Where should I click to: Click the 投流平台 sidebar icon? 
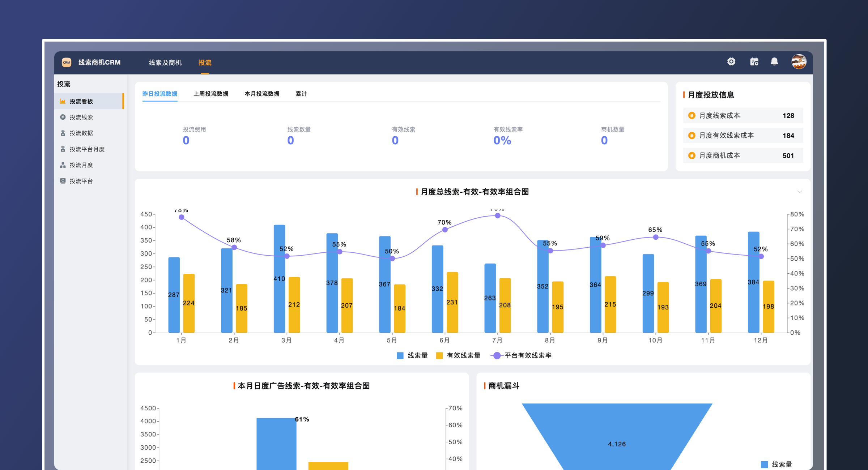(x=63, y=181)
